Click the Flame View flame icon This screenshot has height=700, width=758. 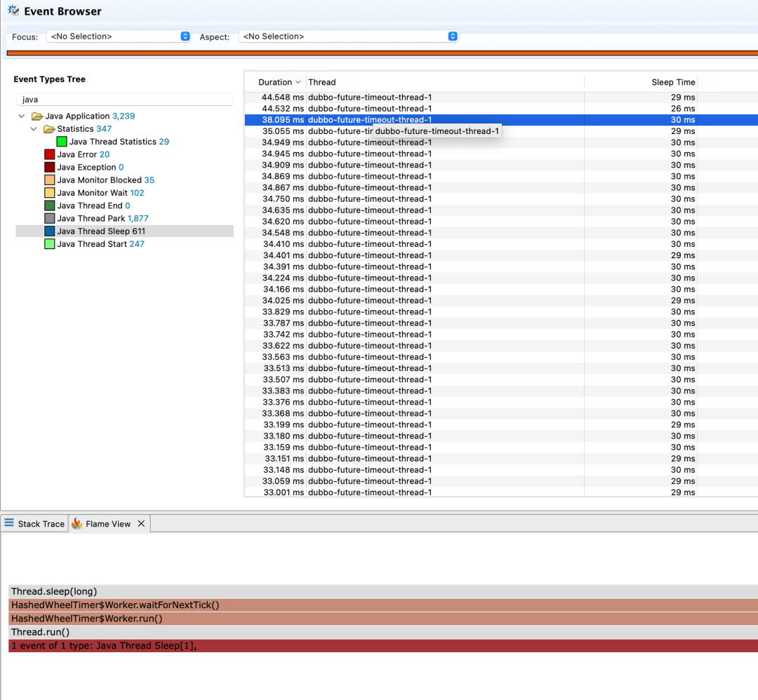[x=77, y=523]
